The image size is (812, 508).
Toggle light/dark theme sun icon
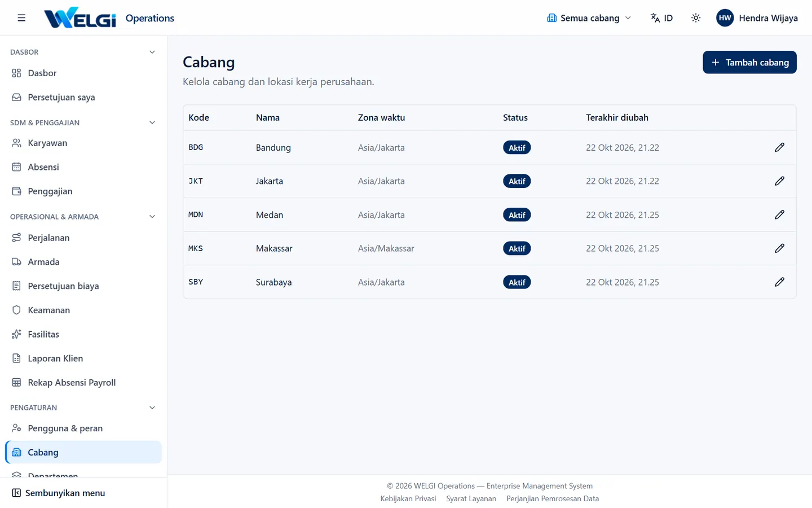[x=696, y=18]
